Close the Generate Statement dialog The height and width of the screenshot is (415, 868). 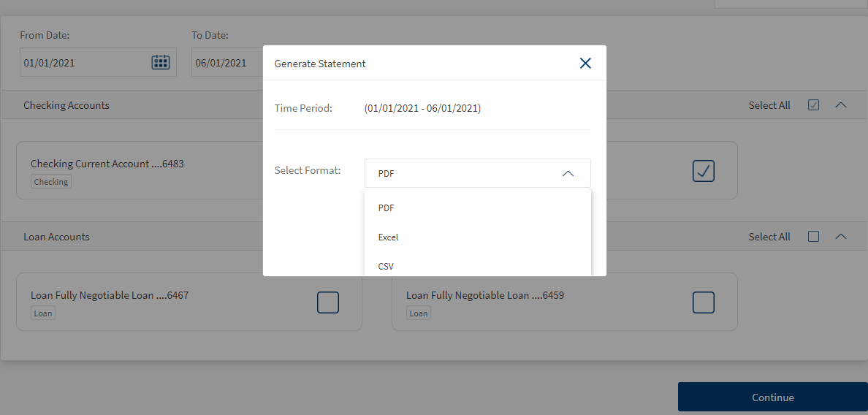585,64
